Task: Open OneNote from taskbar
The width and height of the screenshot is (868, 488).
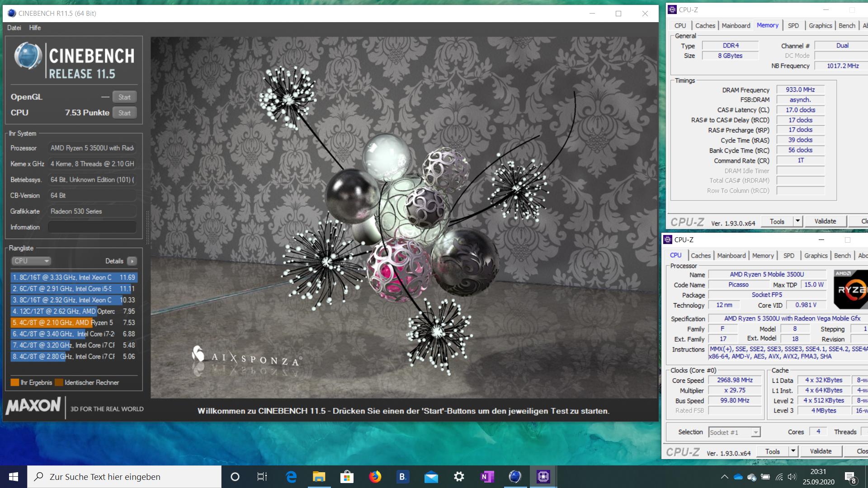Action: (x=487, y=477)
